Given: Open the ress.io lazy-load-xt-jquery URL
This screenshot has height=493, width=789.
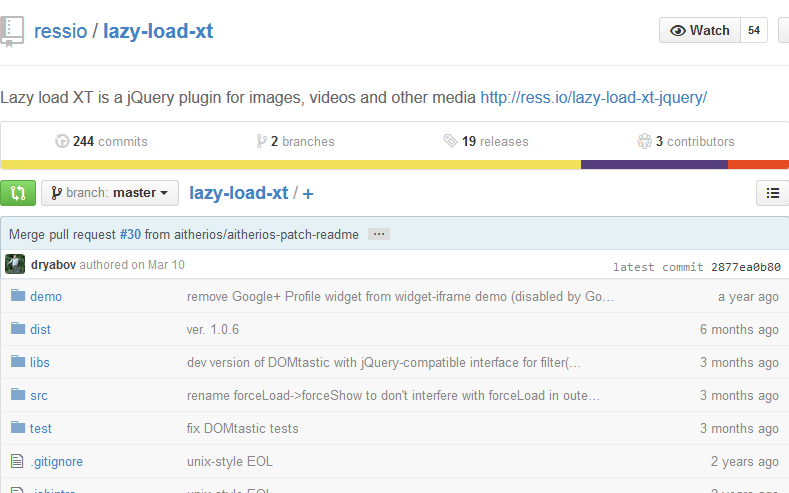Looking at the screenshot, I should click(x=594, y=97).
